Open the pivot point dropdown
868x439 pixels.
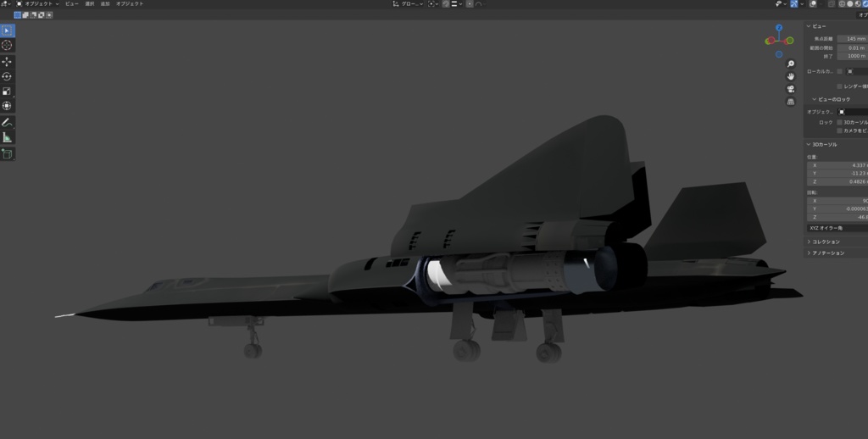pos(433,4)
